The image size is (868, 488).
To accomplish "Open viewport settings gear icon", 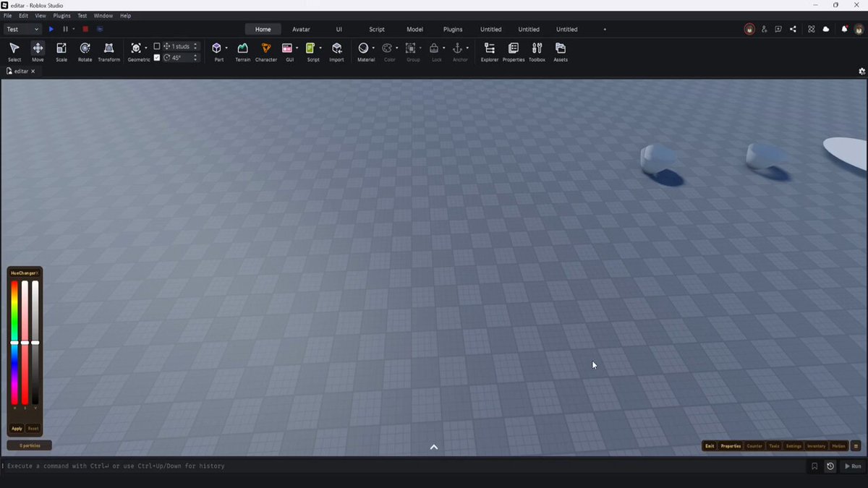I will coord(861,72).
